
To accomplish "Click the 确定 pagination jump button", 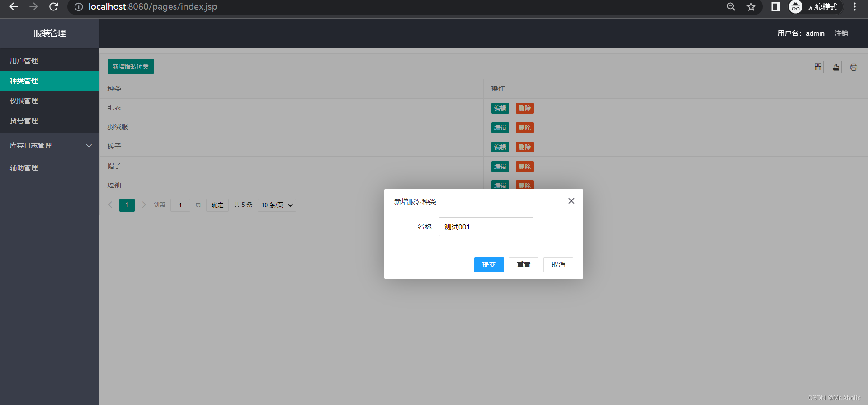I will (217, 205).
